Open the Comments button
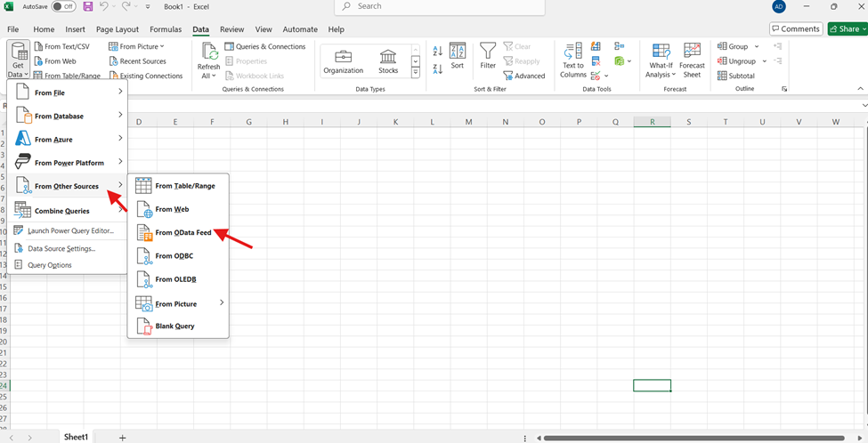 tap(795, 29)
